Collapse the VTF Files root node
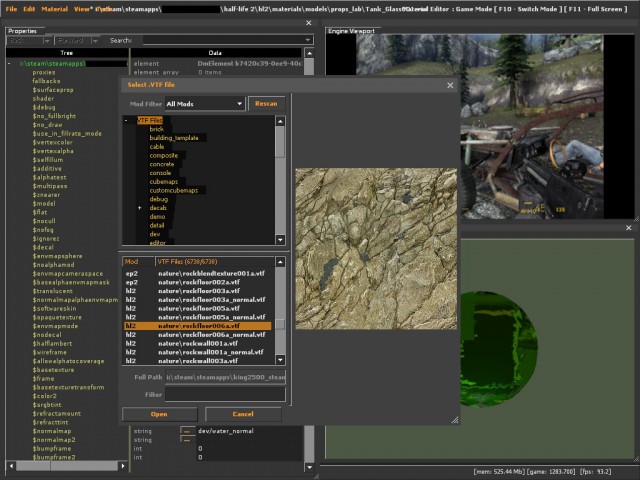This screenshot has height=480, width=640. (126, 120)
